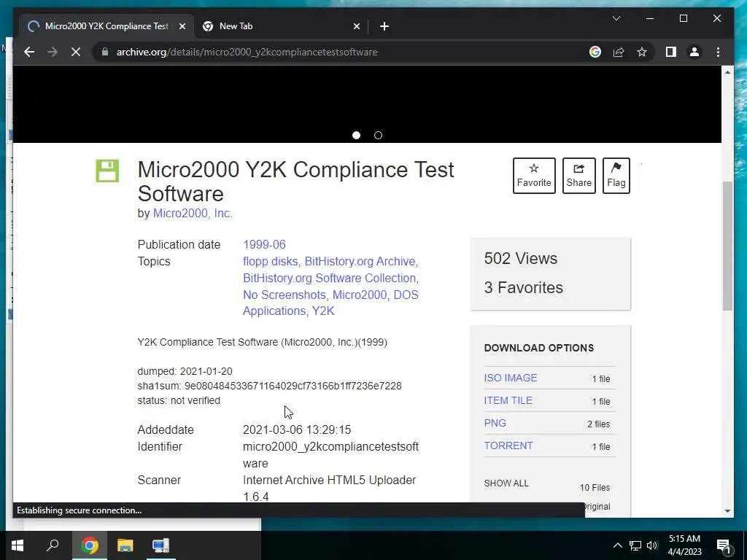Viewport: 747px width, 560px height.
Task: Click the Addeddate value 2021-03-06 13:29:15
Action: click(297, 429)
